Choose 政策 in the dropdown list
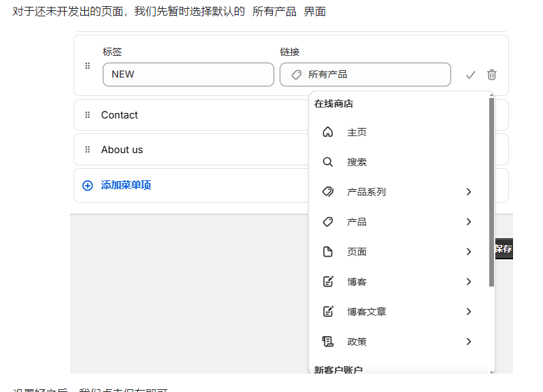This screenshot has width=543, height=392. tap(398, 342)
